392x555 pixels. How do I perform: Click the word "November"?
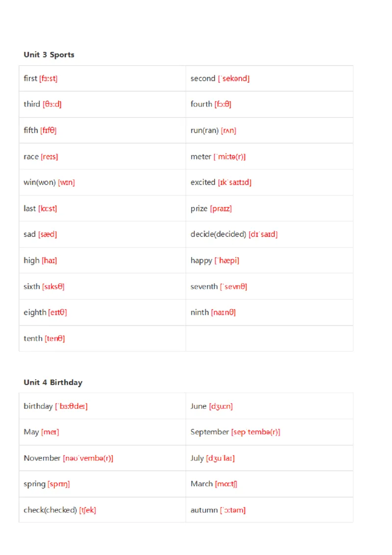coord(42,458)
